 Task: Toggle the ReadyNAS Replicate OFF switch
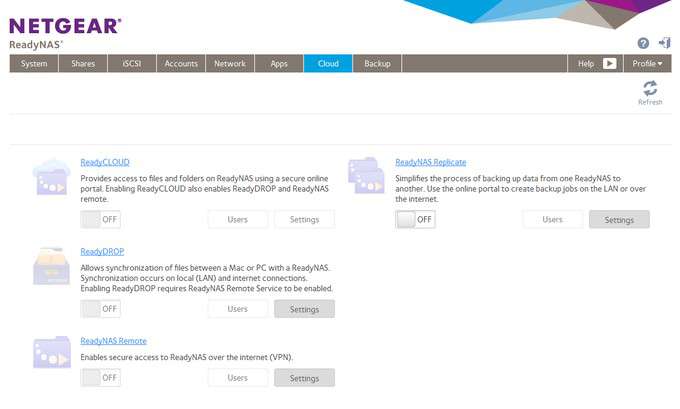415,219
